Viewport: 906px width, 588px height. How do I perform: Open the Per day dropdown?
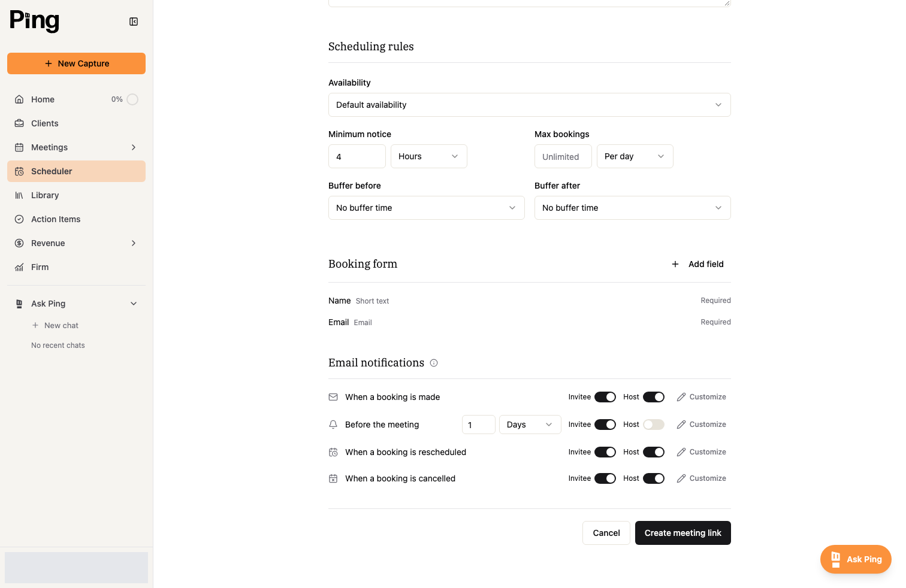(x=635, y=156)
